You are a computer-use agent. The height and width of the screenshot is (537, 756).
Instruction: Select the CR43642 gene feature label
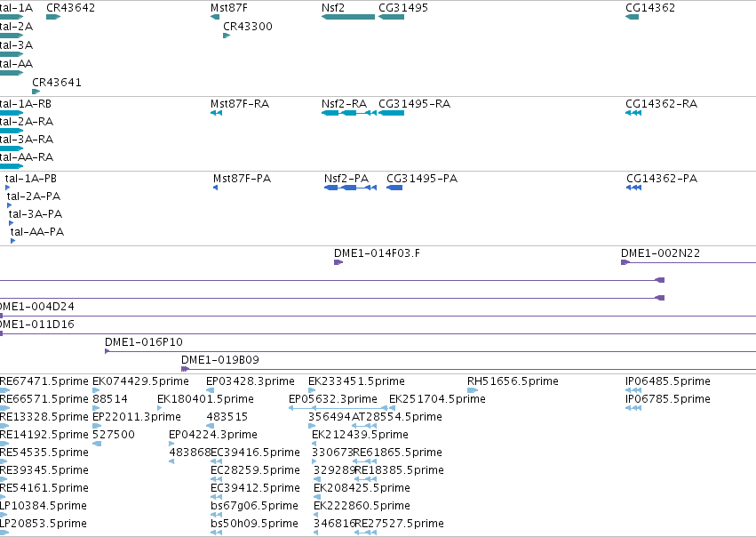71,8
